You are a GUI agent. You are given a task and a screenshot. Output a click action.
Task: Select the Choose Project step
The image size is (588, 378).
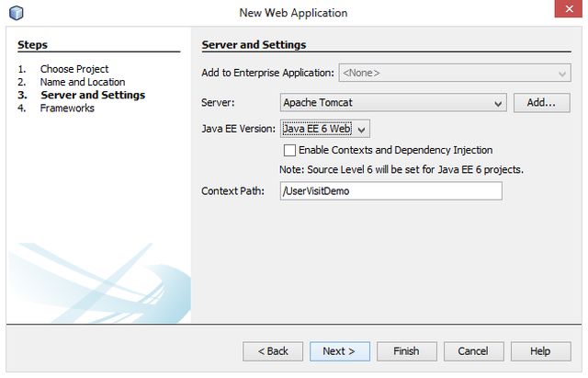point(74,69)
